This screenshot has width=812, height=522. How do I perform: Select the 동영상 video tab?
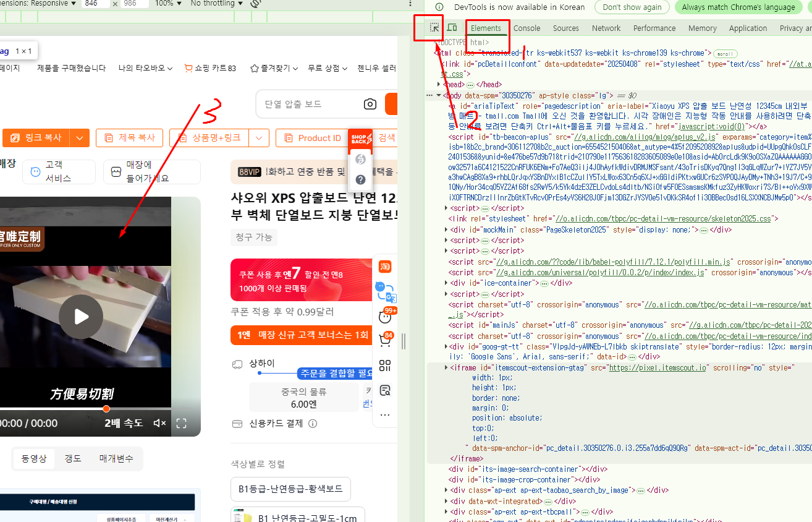pyautogui.click(x=34, y=458)
